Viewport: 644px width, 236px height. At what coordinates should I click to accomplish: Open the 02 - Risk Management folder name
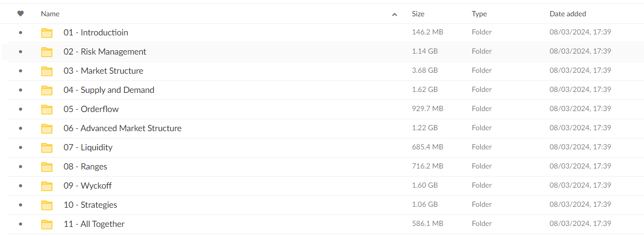(105, 52)
